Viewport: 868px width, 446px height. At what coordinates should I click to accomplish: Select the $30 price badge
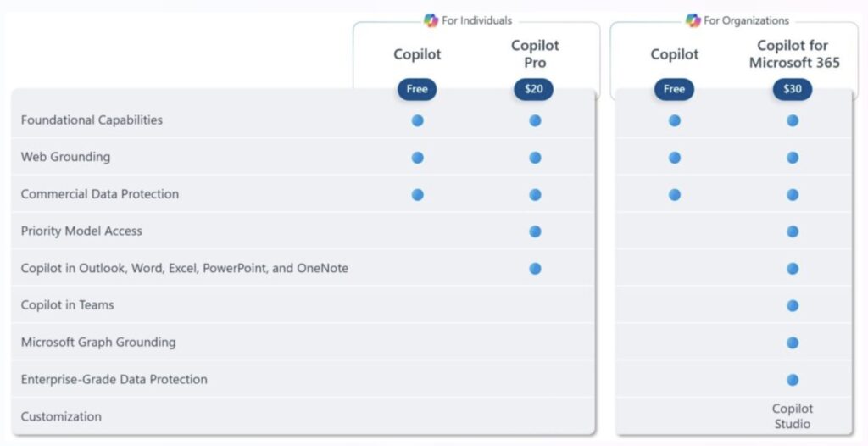click(793, 89)
